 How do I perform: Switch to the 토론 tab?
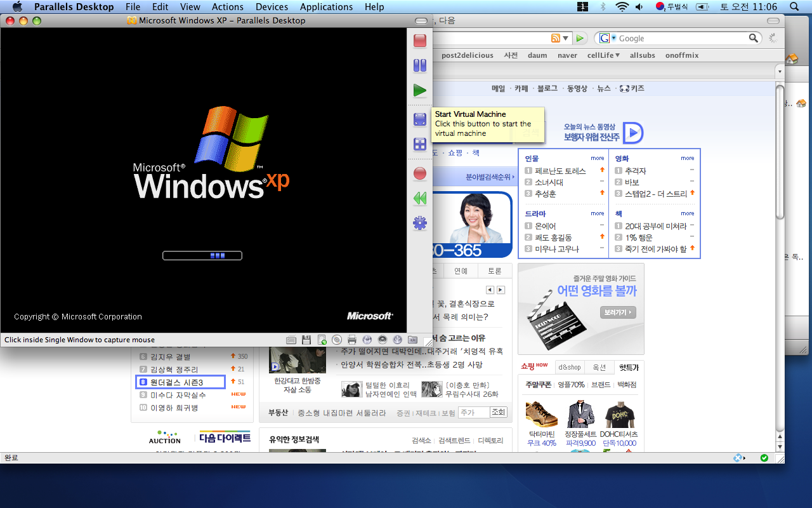[x=494, y=271]
